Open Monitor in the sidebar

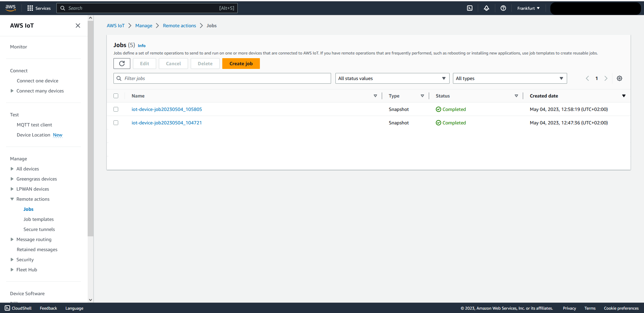18,47
